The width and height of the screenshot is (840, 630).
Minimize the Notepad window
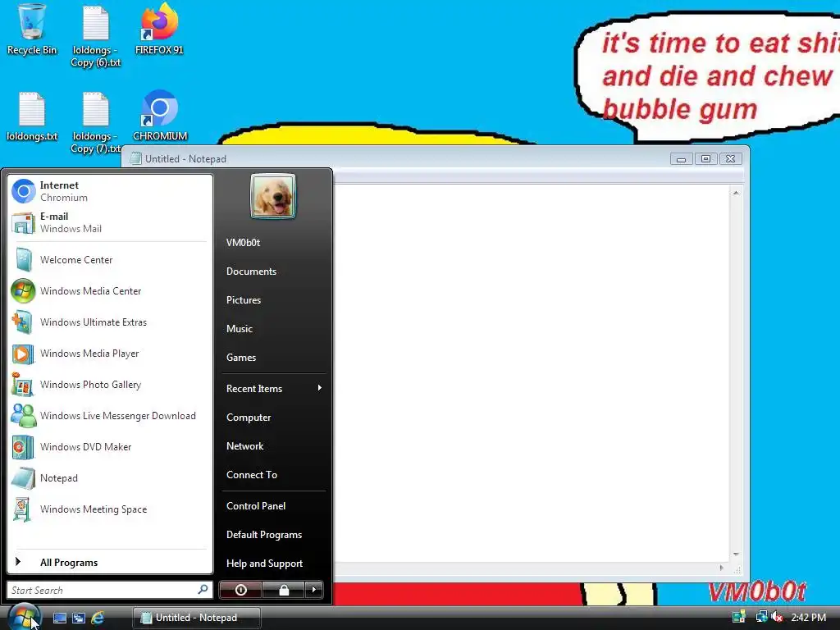pos(681,159)
